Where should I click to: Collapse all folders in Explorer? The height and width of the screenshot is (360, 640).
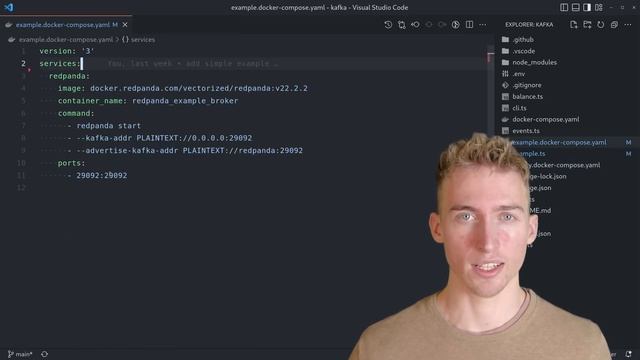pyautogui.click(x=614, y=24)
